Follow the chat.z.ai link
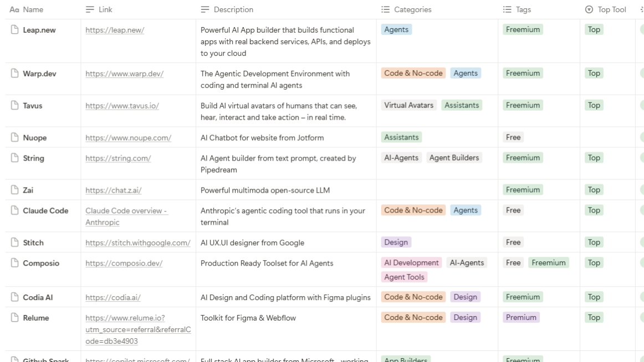The image size is (644, 362). pos(114,190)
